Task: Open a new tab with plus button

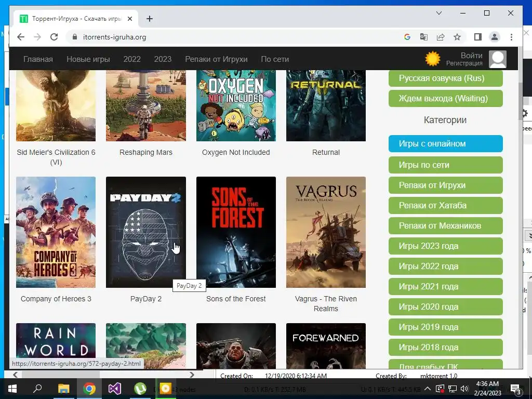Action: coord(150,19)
